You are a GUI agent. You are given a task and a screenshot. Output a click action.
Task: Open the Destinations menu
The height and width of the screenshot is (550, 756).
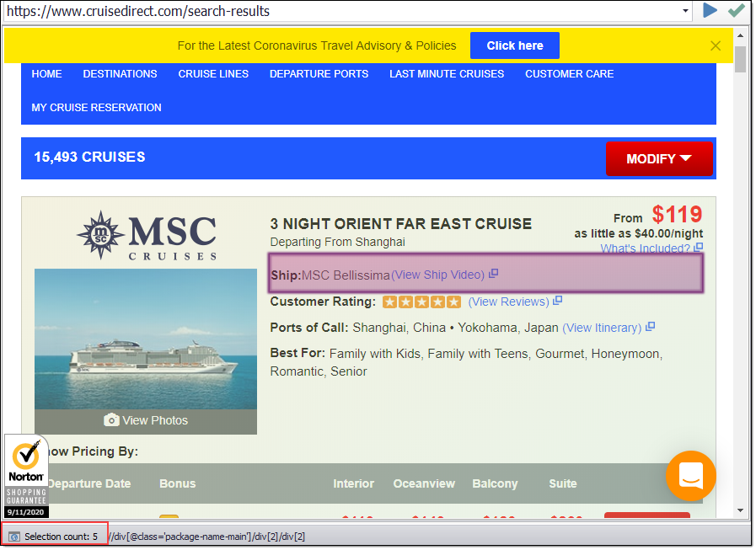click(x=120, y=74)
